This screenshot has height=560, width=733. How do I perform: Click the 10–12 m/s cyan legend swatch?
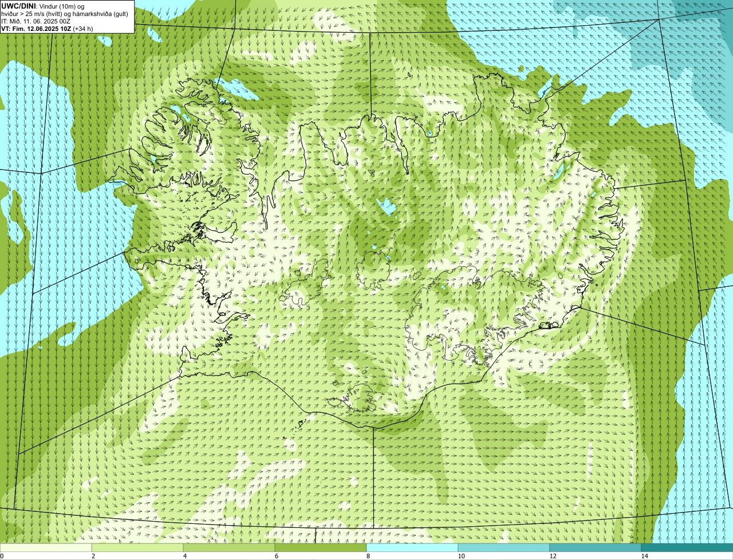click(x=504, y=547)
